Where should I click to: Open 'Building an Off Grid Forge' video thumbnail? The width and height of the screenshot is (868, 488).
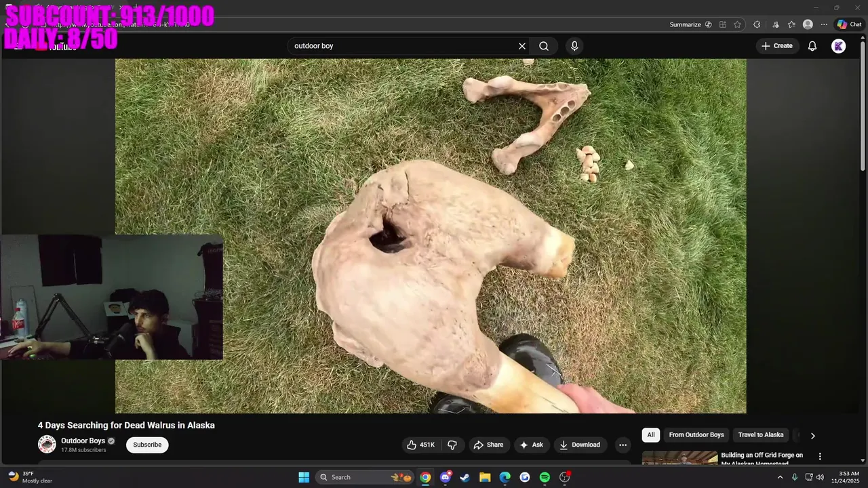(x=679, y=457)
